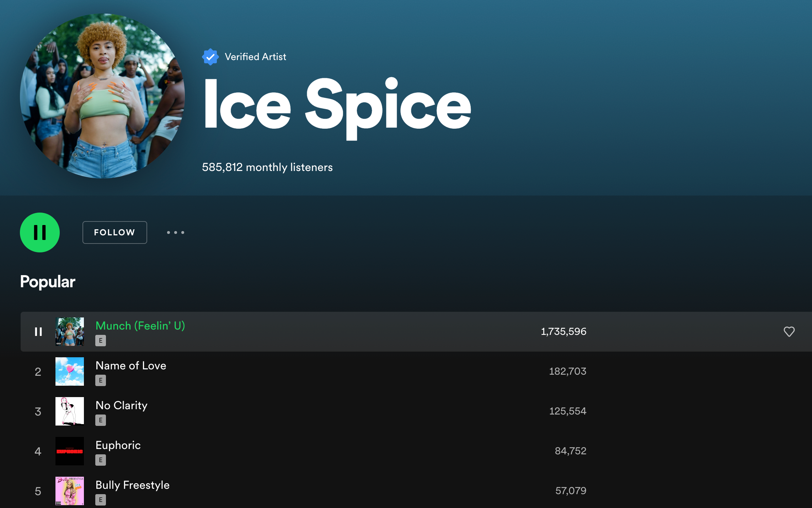Click the 585,812 monthly listeners text

pyautogui.click(x=267, y=167)
